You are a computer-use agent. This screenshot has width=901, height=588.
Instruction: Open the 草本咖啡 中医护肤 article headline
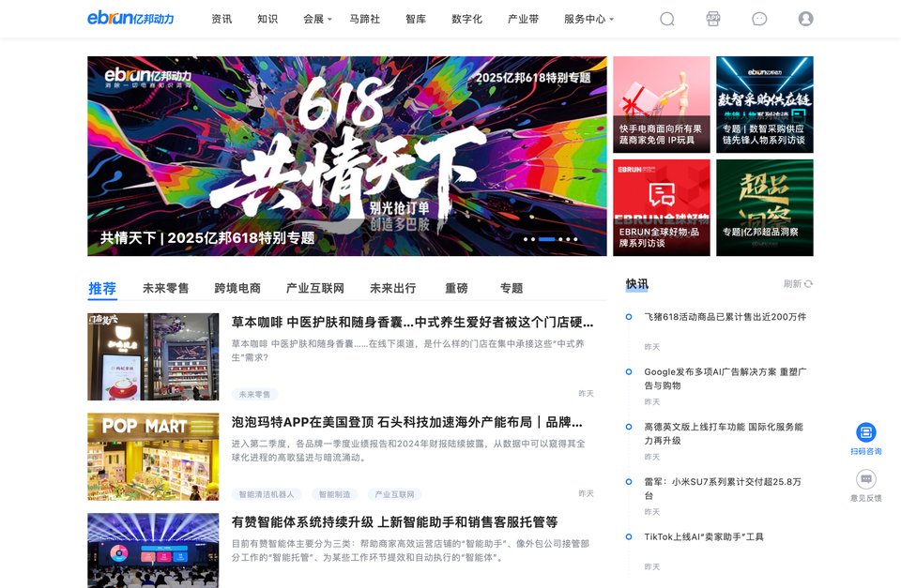click(x=413, y=323)
